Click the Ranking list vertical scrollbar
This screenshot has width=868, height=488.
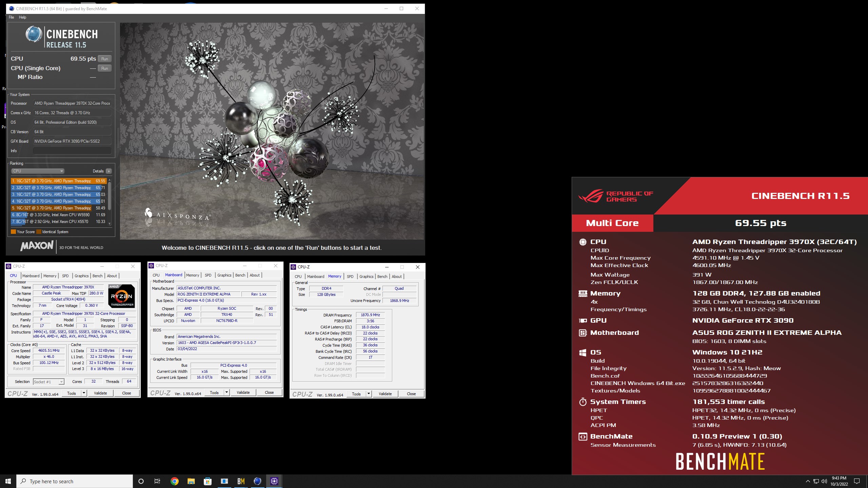tap(109, 202)
